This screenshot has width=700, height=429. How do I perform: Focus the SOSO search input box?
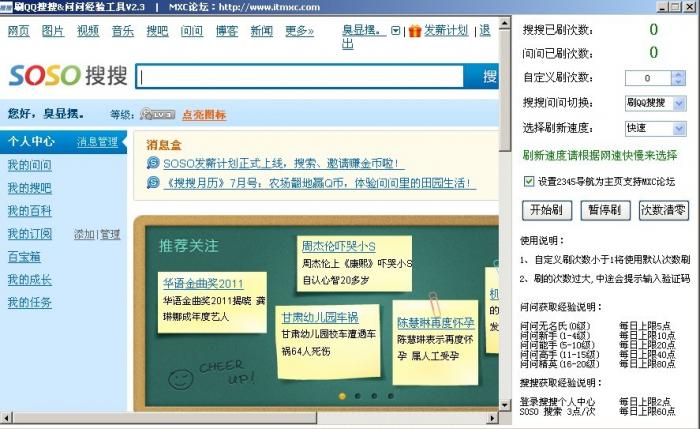pos(300,76)
